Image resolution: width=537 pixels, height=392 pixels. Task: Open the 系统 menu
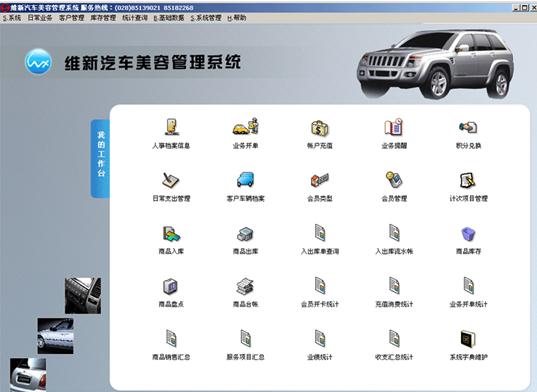point(12,18)
